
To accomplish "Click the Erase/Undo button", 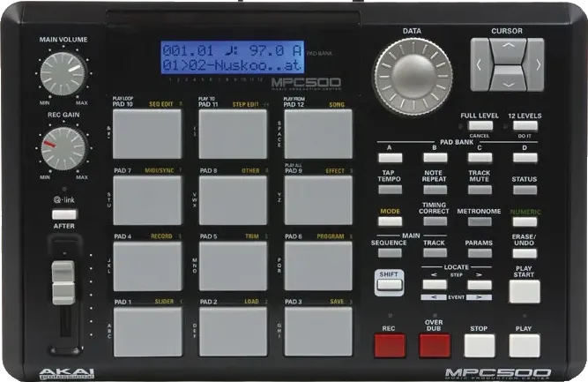I will [525, 253].
